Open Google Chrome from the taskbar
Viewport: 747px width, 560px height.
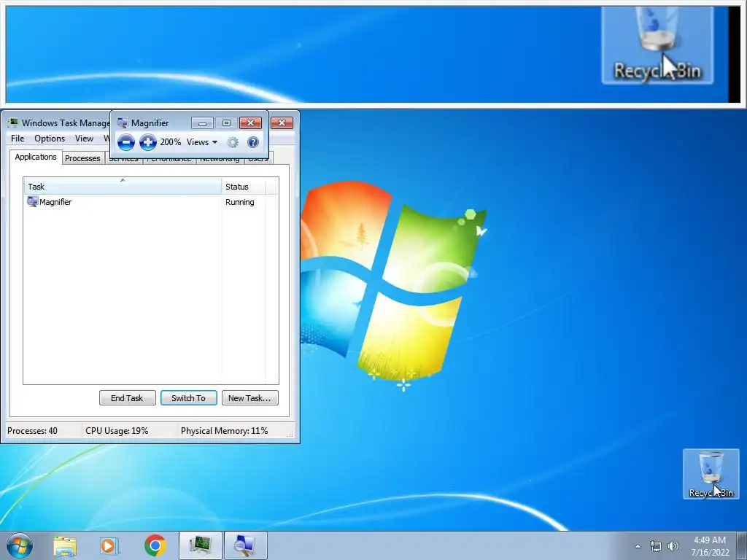(155, 546)
